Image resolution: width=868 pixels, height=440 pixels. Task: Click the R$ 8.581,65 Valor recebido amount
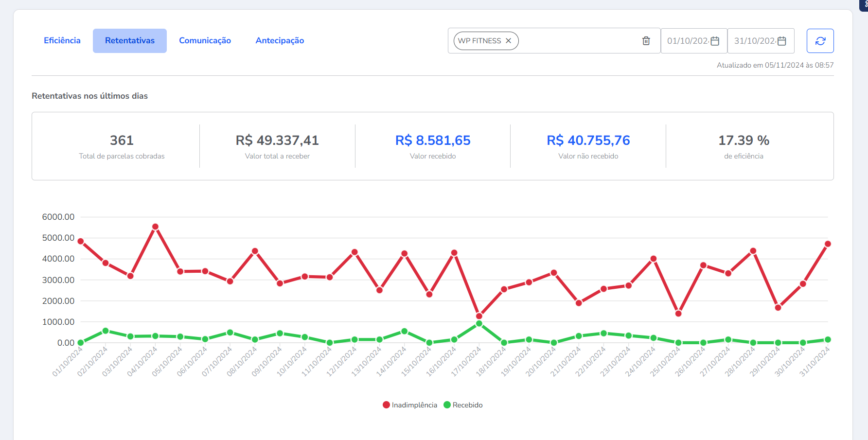pyautogui.click(x=433, y=141)
